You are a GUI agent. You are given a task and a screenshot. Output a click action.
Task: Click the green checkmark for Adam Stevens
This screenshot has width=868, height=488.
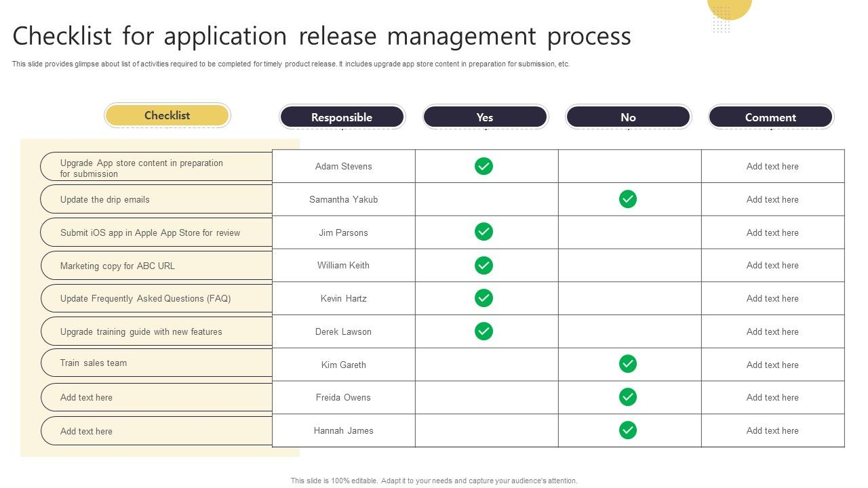pos(484,166)
